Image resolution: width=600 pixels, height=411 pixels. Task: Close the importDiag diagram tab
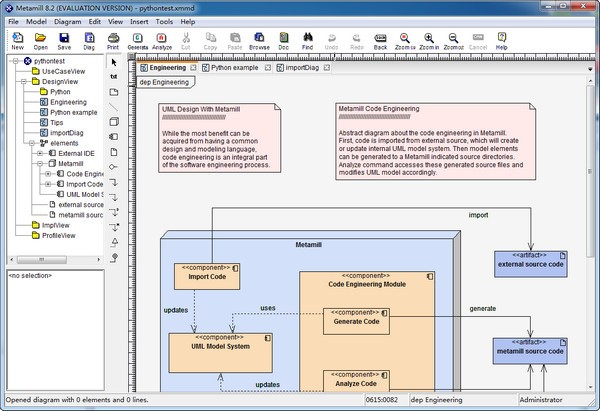326,68
